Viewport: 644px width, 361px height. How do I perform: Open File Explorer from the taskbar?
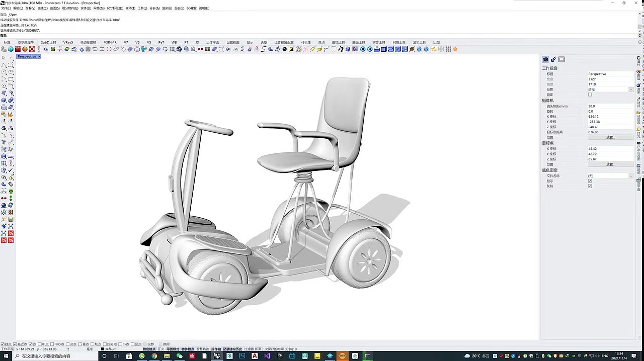tap(167, 356)
